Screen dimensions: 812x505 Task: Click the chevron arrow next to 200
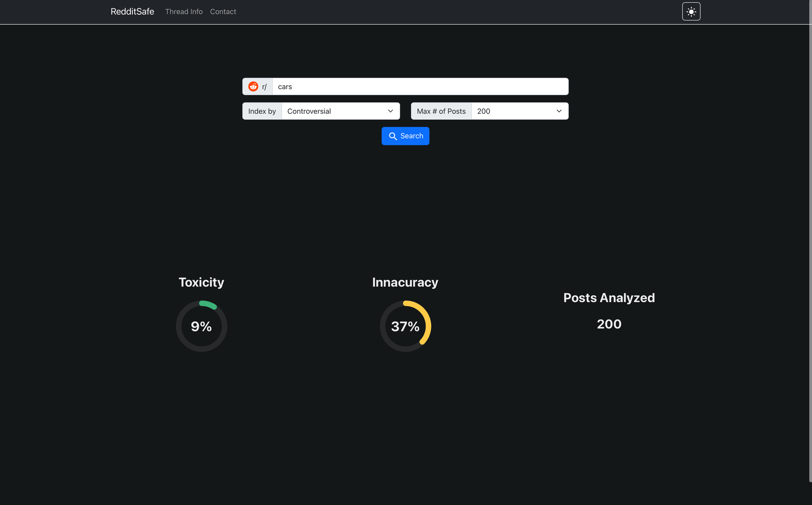click(559, 111)
